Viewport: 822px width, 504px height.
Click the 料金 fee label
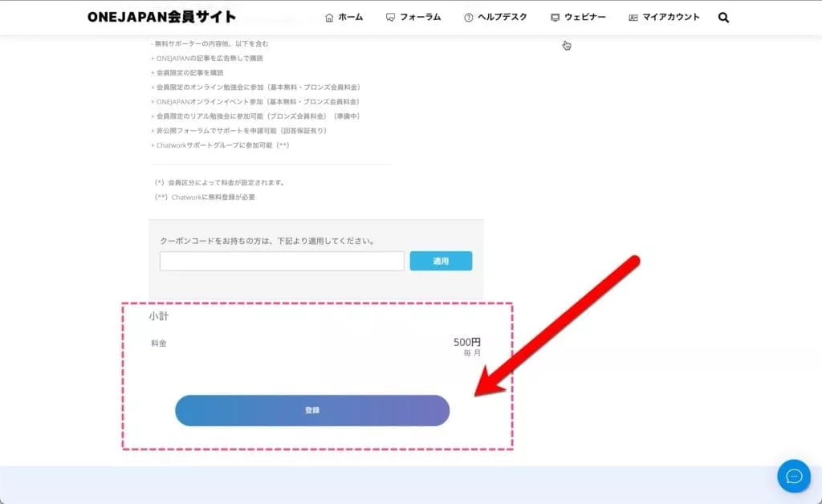[x=159, y=343]
